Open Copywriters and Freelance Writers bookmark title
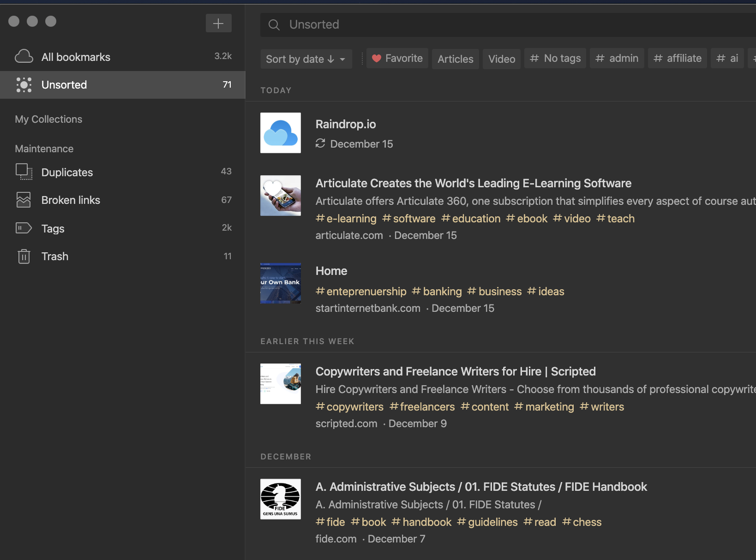 [x=456, y=371]
